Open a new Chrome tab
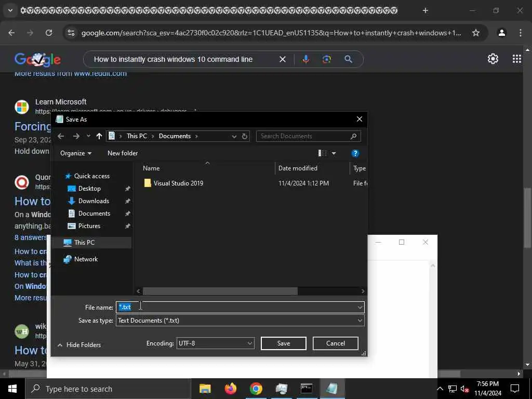 click(425, 10)
